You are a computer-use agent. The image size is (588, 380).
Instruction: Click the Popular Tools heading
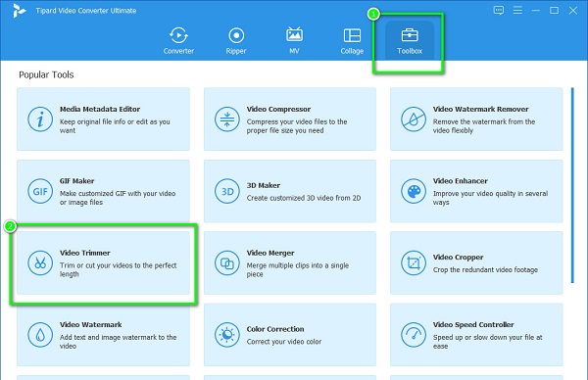click(46, 74)
